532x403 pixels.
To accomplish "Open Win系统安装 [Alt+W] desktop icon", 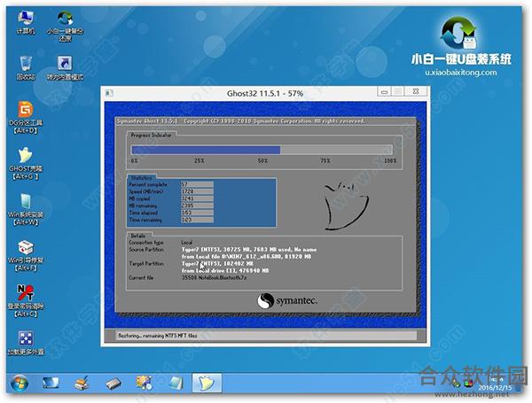I will [x=26, y=209].
